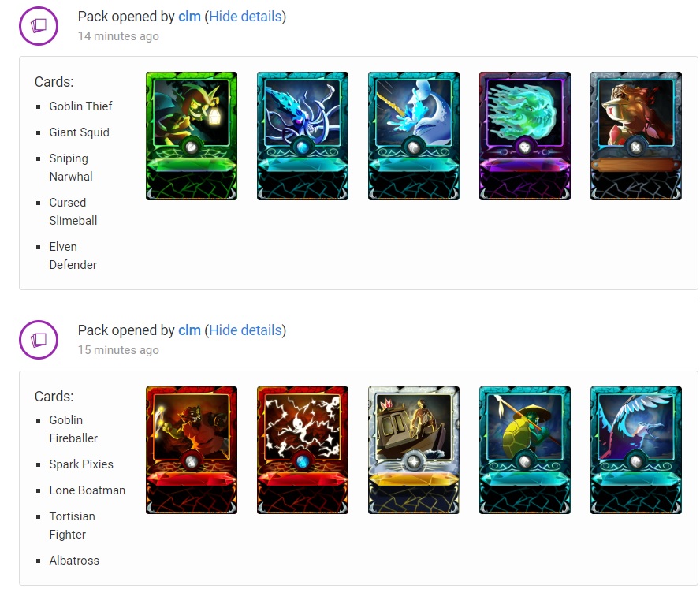700x589 pixels.
Task: Open the Goblin Thief card image
Action: [x=192, y=136]
